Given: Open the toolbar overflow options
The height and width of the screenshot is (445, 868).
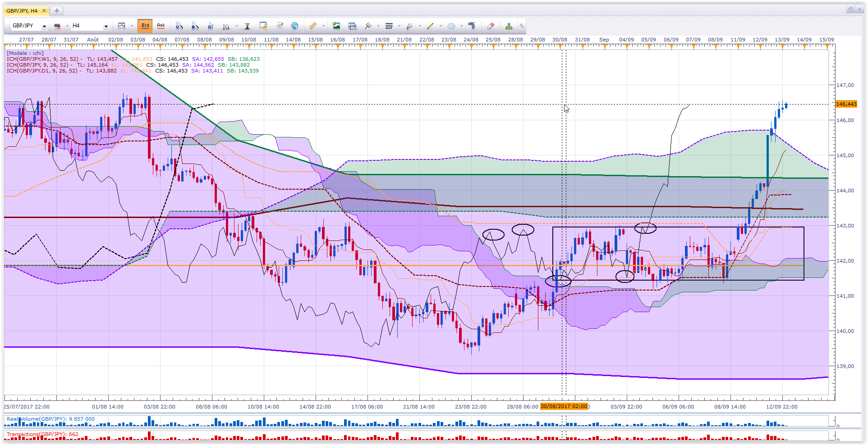Looking at the screenshot, I should coord(522,26).
